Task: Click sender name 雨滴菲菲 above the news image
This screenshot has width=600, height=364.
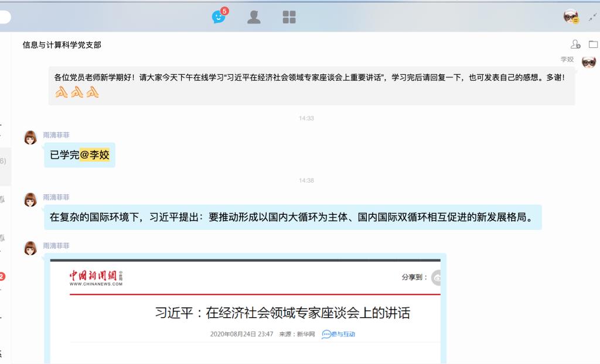Action: pyautogui.click(x=56, y=246)
